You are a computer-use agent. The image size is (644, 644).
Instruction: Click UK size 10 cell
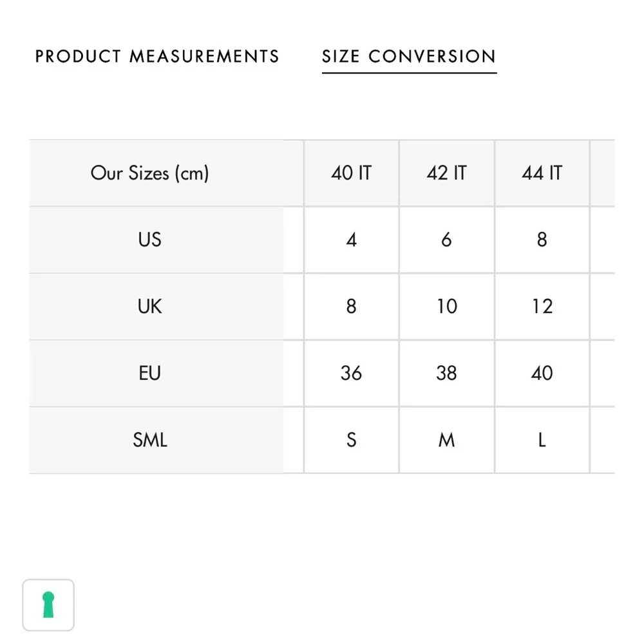pyautogui.click(x=446, y=307)
